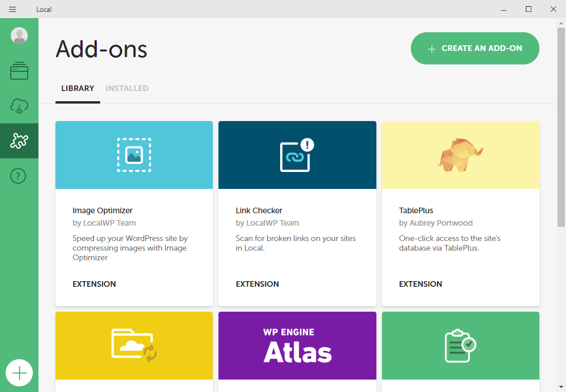This screenshot has width=566, height=392.
Task: Click the scrollbar up arrow
Action: (x=561, y=23)
